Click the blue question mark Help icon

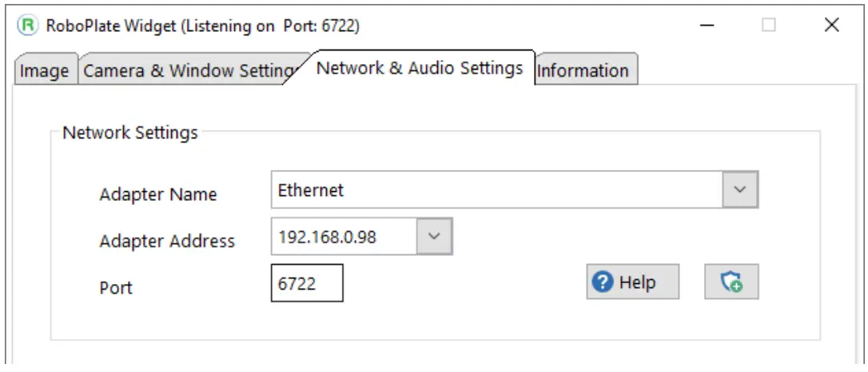603,282
